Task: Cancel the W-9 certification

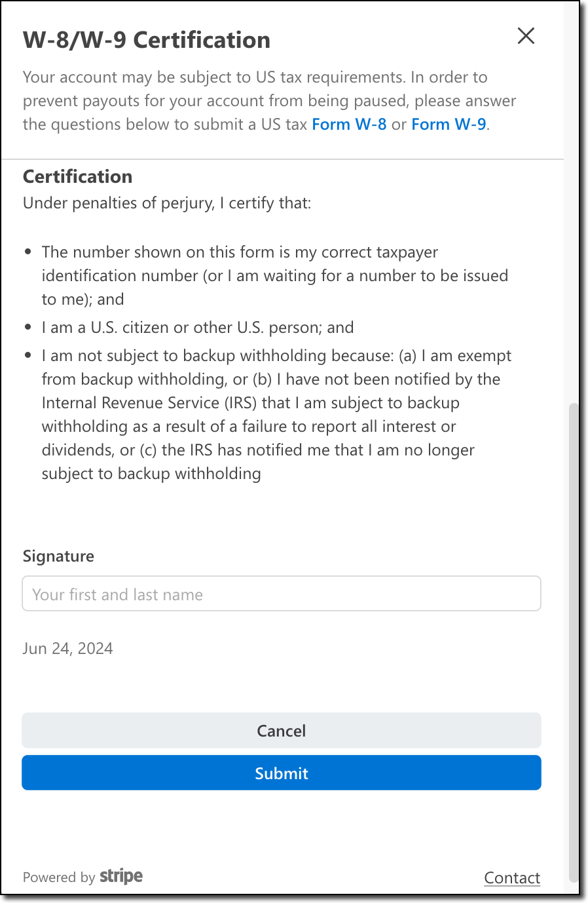Action: (x=281, y=730)
